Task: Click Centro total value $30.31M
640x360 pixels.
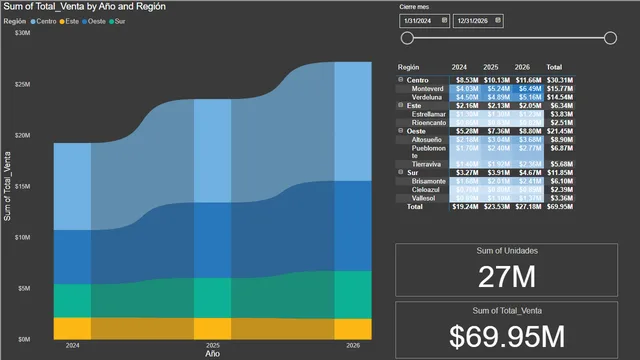Action: (560, 80)
